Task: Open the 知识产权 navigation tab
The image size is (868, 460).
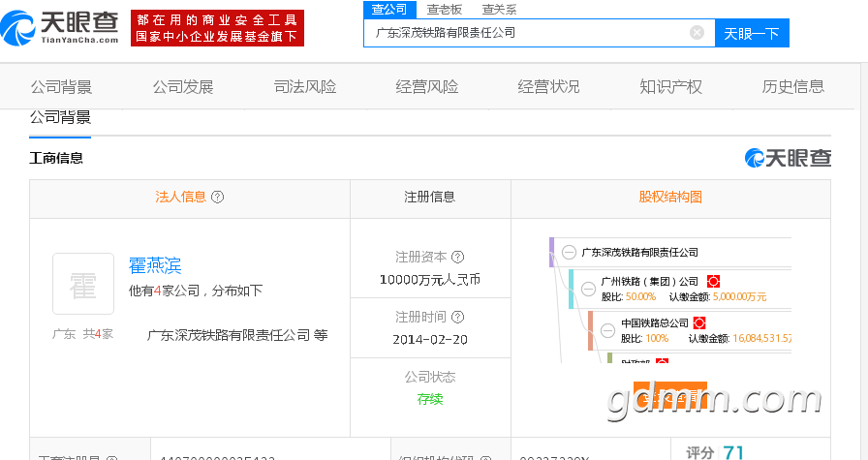Action: point(670,87)
